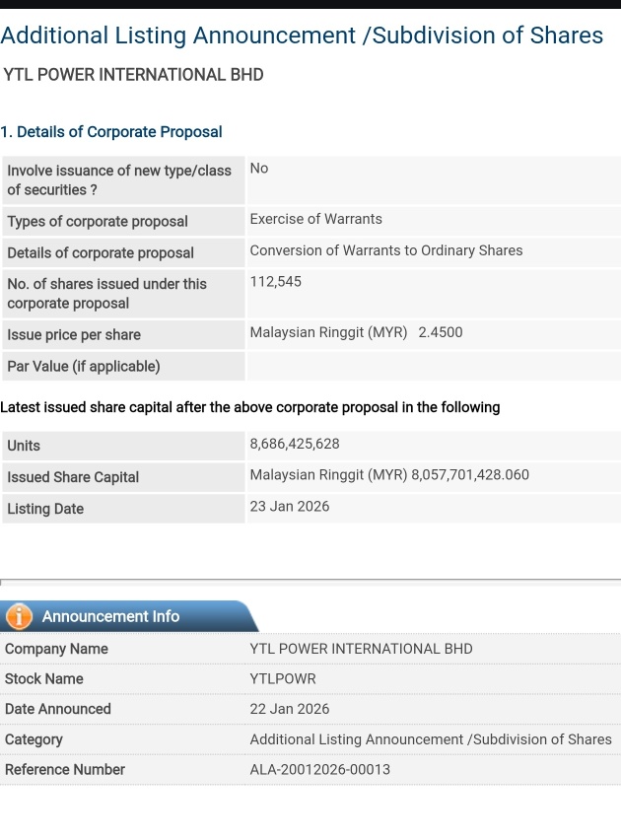Select the Category value in Announcement Info
Image resolution: width=621 pixels, height=840 pixels.
click(430, 739)
